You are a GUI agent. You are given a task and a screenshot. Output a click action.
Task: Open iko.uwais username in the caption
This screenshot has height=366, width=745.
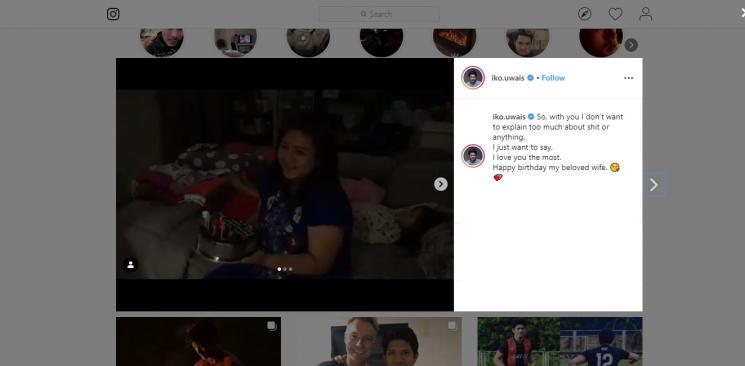coord(508,116)
